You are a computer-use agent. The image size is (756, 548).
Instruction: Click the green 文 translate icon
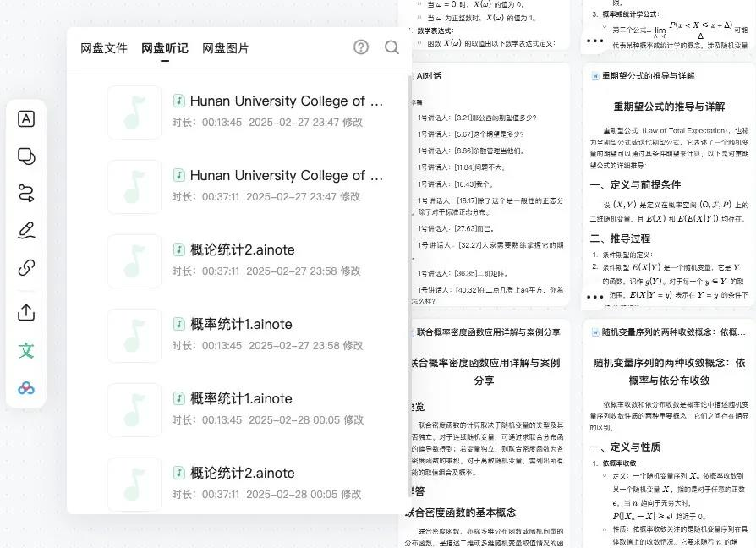25,350
